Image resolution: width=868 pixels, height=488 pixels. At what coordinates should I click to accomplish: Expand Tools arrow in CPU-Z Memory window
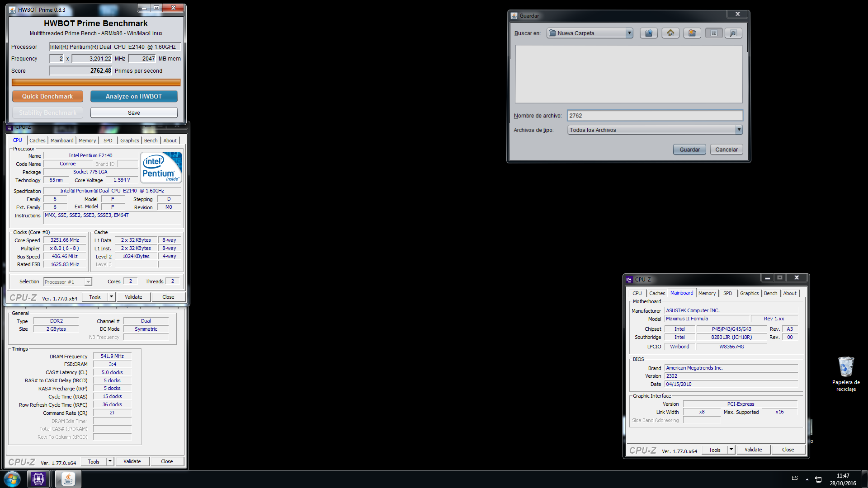(110, 461)
